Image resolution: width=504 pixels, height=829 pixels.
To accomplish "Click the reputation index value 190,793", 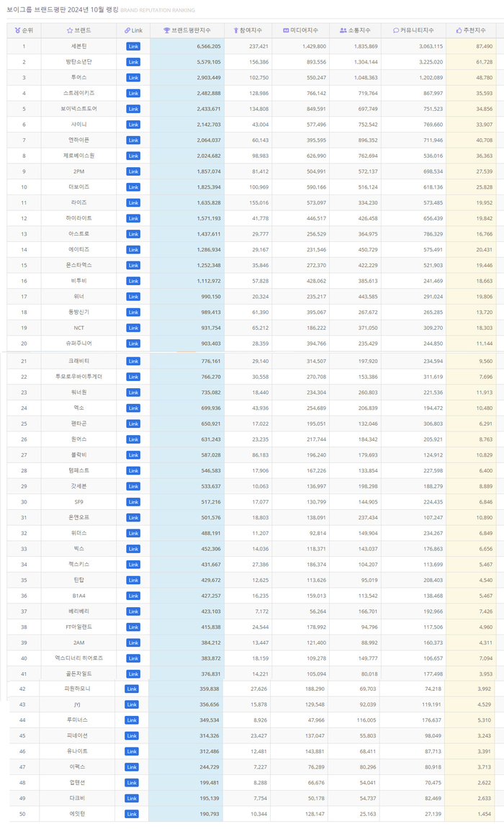I will [x=210, y=814].
